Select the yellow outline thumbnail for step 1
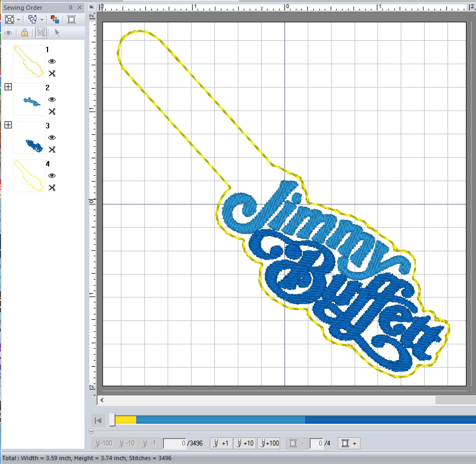The image size is (476, 464). [29, 61]
